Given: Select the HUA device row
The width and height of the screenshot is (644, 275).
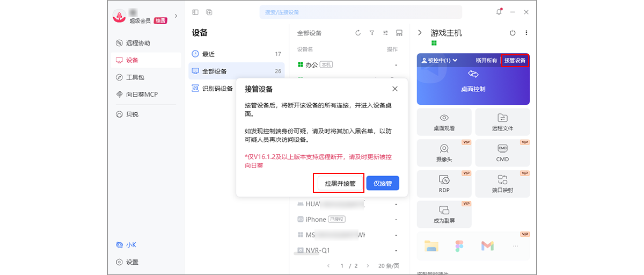Looking at the screenshot, I should pos(349,204).
